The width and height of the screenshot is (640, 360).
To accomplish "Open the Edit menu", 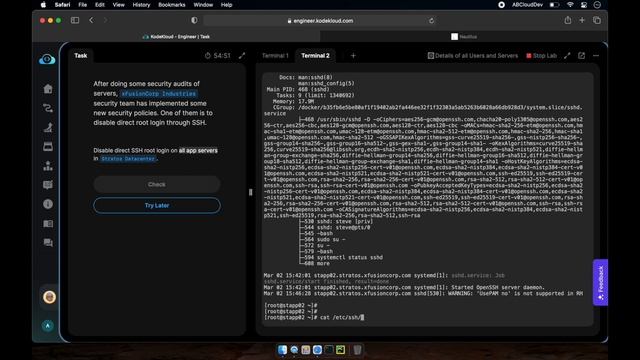I will (100, 5).
